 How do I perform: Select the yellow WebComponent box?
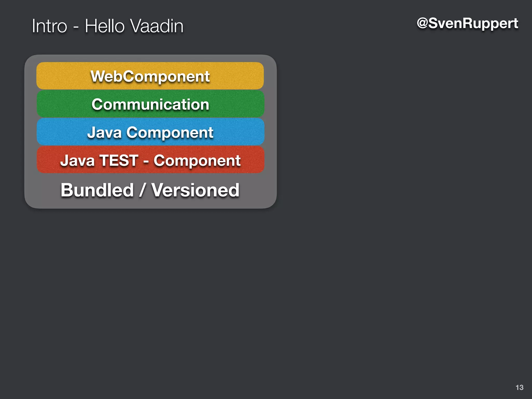pos(150,76)
